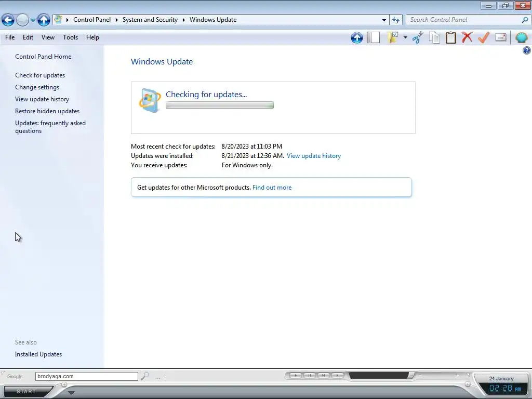
Task: Go to Control Panel Home
Action: 43,57
